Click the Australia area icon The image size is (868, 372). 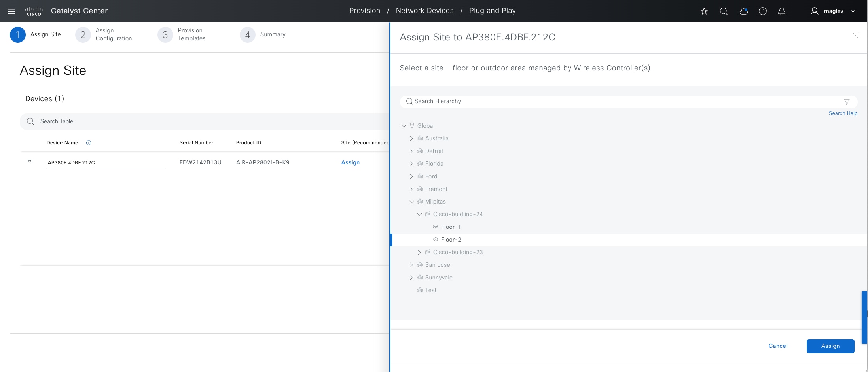(420, 138)
